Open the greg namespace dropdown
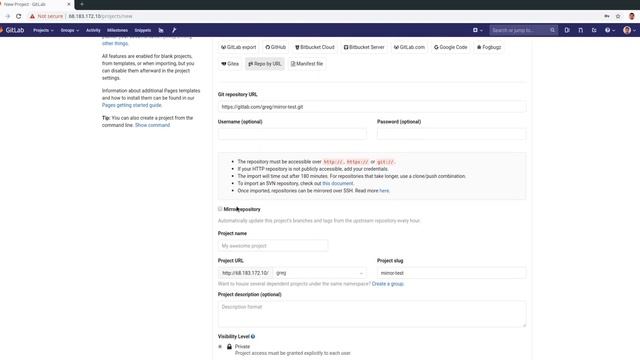 click(x=320, y=273)
